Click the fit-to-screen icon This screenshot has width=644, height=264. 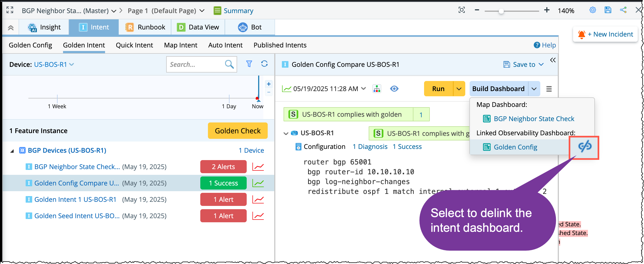(462, 10)
